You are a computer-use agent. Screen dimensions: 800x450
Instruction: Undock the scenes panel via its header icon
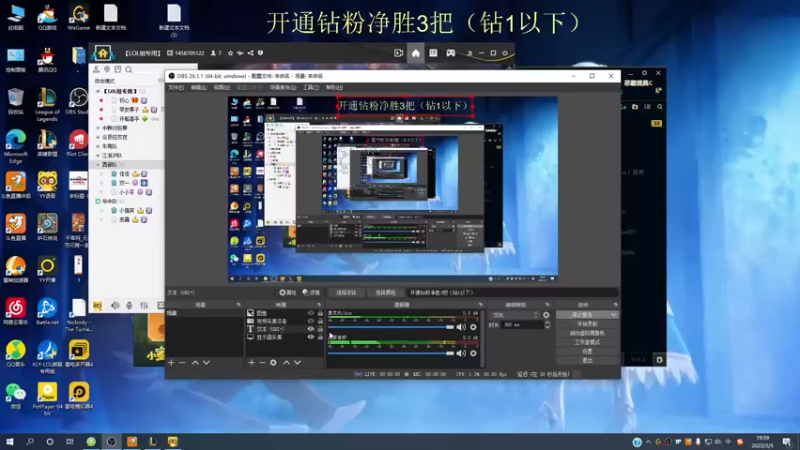[x=238, y=305]
